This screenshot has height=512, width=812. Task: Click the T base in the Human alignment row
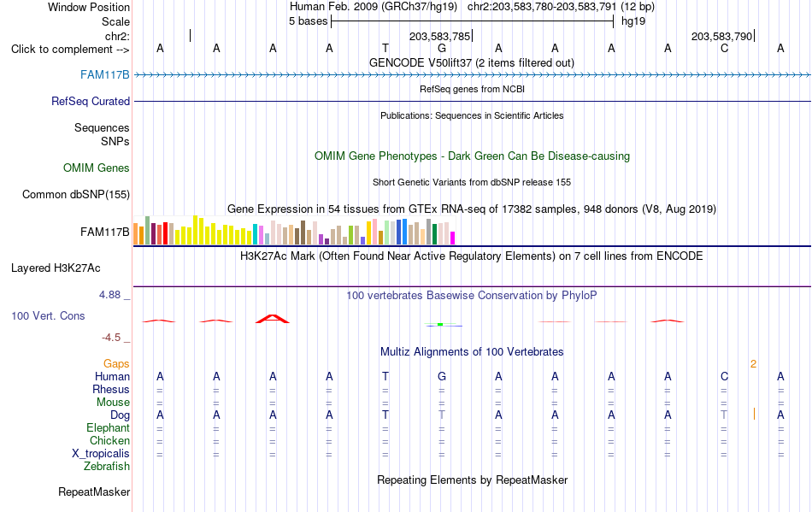pyautogui.click(x=385, y=376)
